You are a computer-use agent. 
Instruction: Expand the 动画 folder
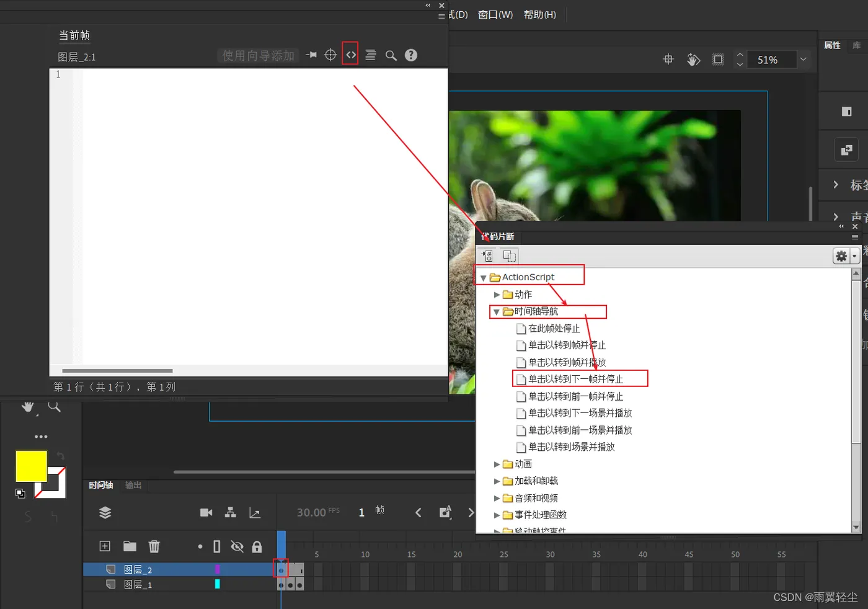point(497,464)
